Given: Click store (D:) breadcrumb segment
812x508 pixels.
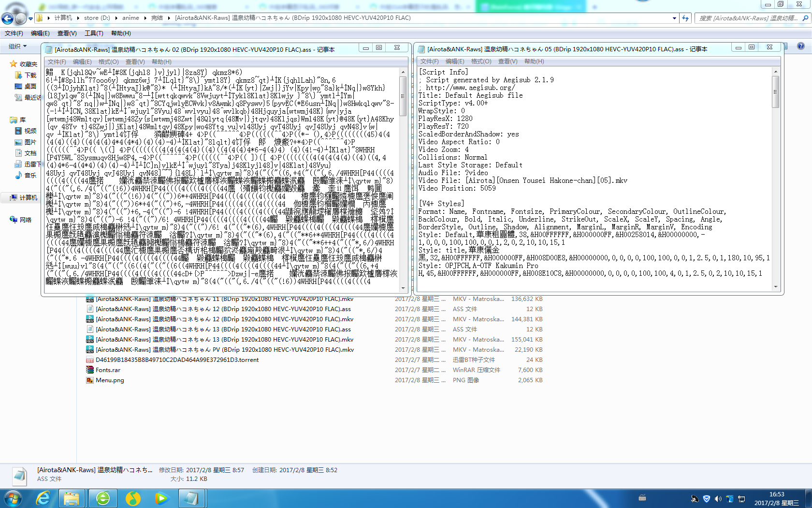Looking at the screenshot, I should coord(97,18).
